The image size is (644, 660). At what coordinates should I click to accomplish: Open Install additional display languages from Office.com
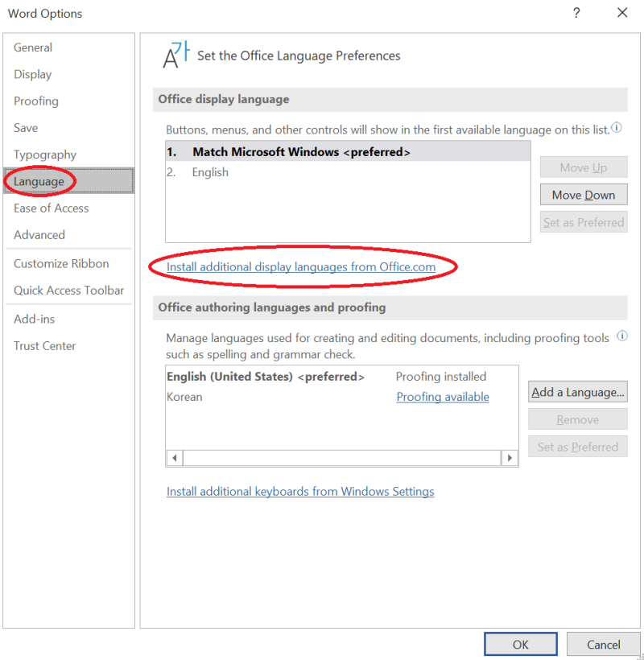coord(303,266)
